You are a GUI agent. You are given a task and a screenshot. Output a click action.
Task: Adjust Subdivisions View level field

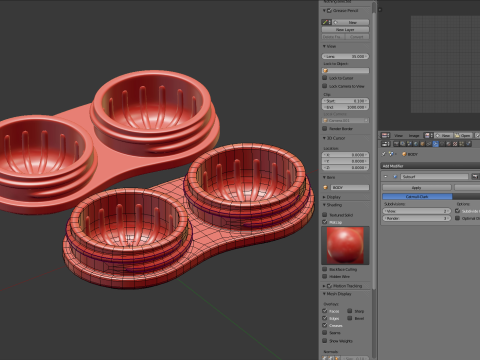pos(417,211)
